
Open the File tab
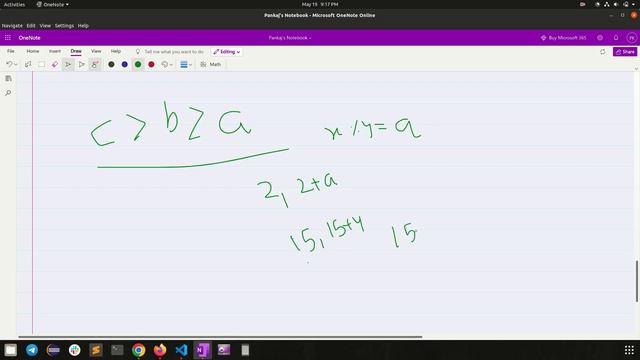11,51
